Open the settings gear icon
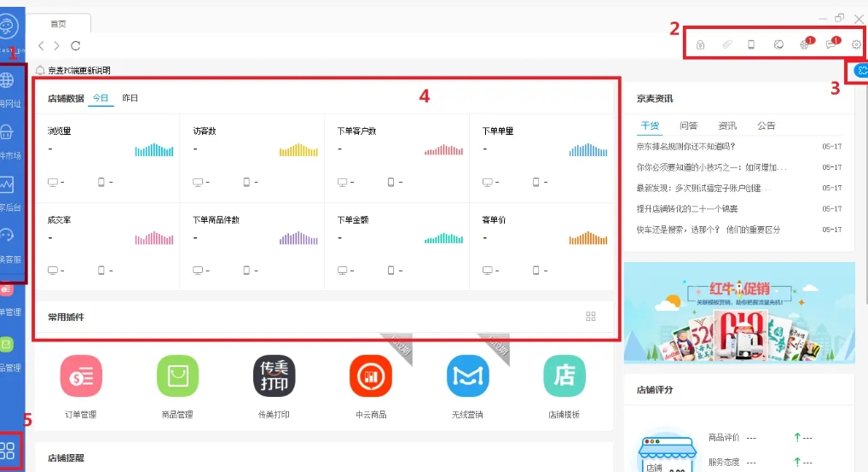Viewport: 868px width, 472px height. (x=856, y=45)
